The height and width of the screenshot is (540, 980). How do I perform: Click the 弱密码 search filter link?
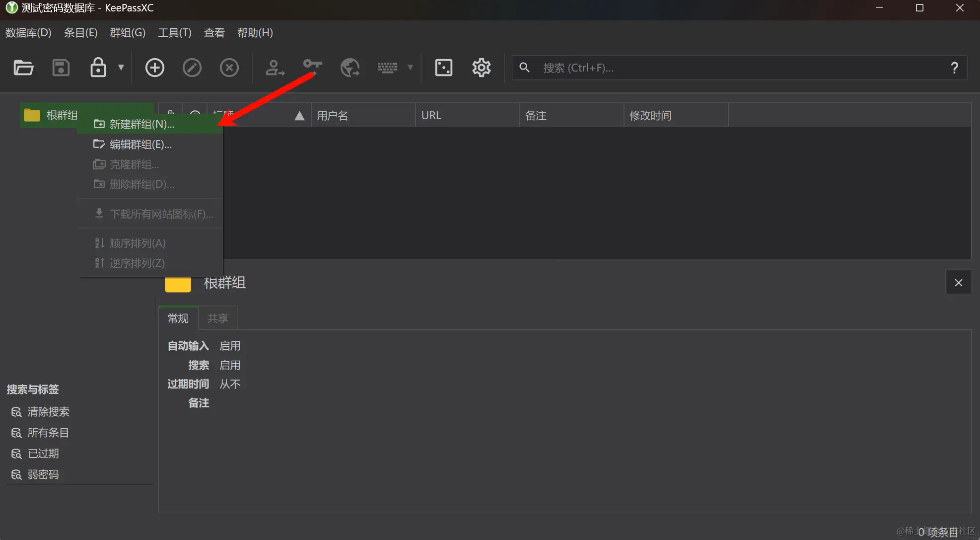(x=43, y=474)
